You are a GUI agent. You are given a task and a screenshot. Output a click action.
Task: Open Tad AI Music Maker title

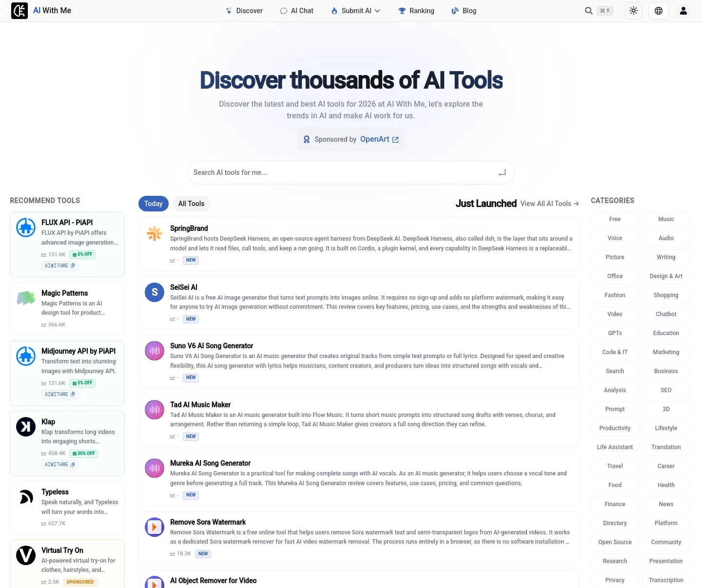[200, 404]
